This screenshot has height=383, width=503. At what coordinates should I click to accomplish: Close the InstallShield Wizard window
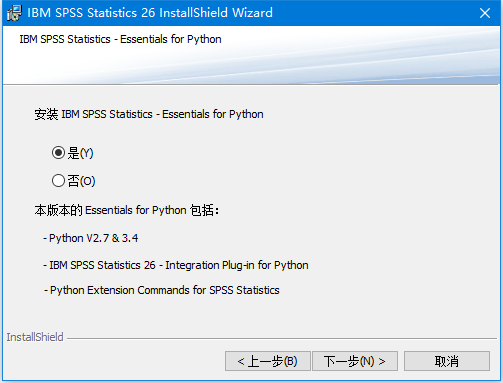coord(485,13)
